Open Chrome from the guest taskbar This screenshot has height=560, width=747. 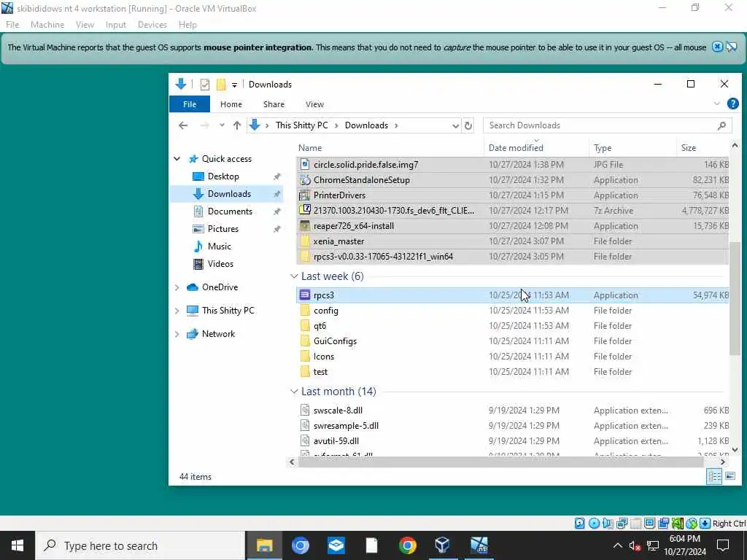[x=407, y=545]
